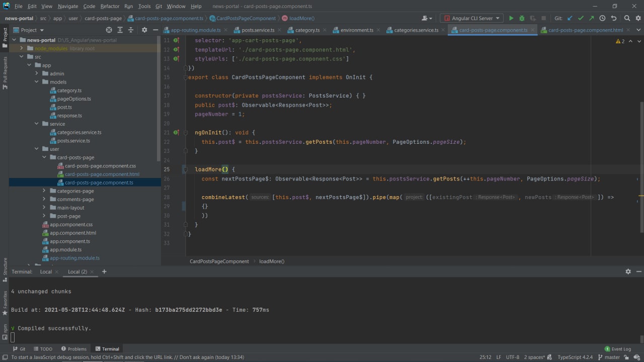
Task: Open Event Log in status bar
Action: coord(617,349)
